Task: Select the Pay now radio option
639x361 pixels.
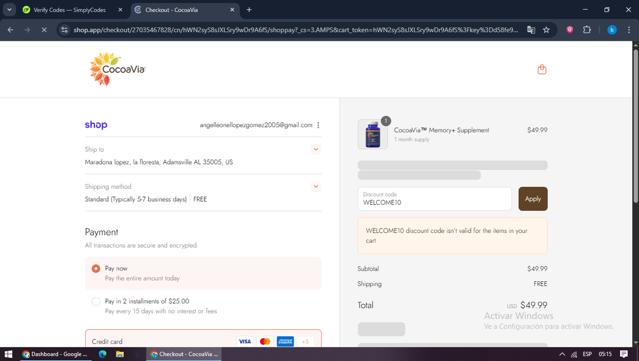Action: click(x=96, y=269)
